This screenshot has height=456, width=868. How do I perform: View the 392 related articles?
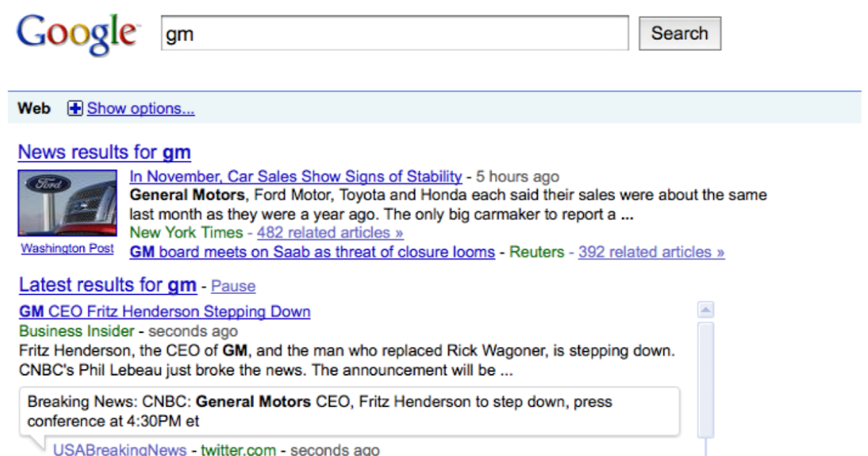pyautogui.click(x=651, y=252)
